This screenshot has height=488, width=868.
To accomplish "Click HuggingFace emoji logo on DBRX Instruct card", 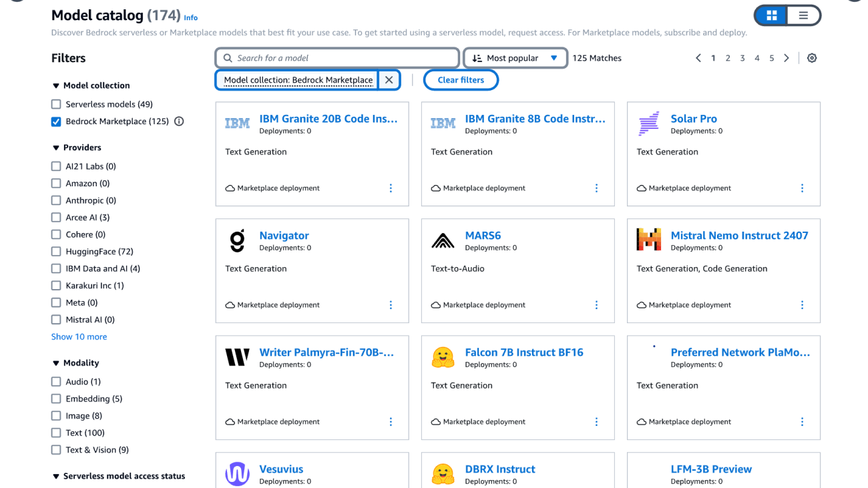I will (443, 474).
